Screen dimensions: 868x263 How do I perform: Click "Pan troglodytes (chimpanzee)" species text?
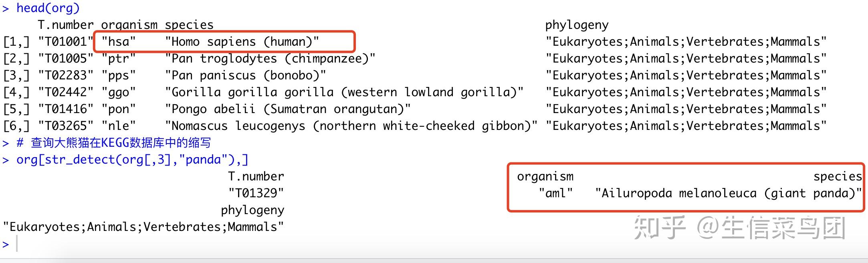[270, 59]
